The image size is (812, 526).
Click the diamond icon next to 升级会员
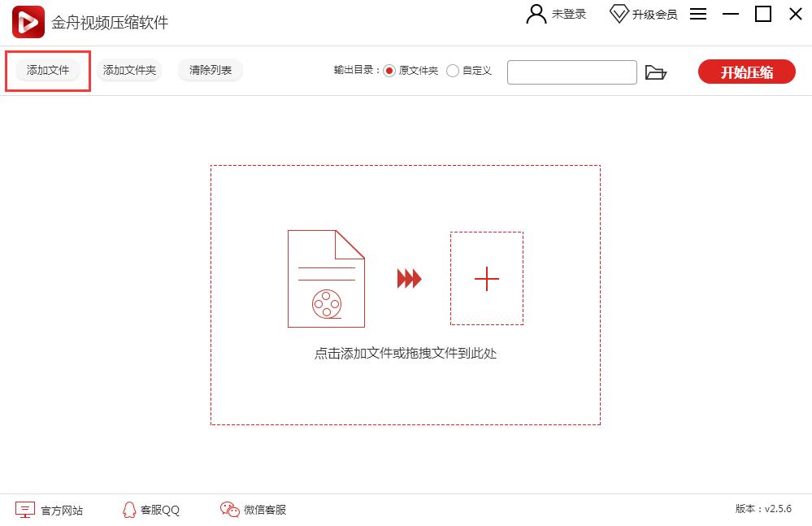click(x=619, y=13)
